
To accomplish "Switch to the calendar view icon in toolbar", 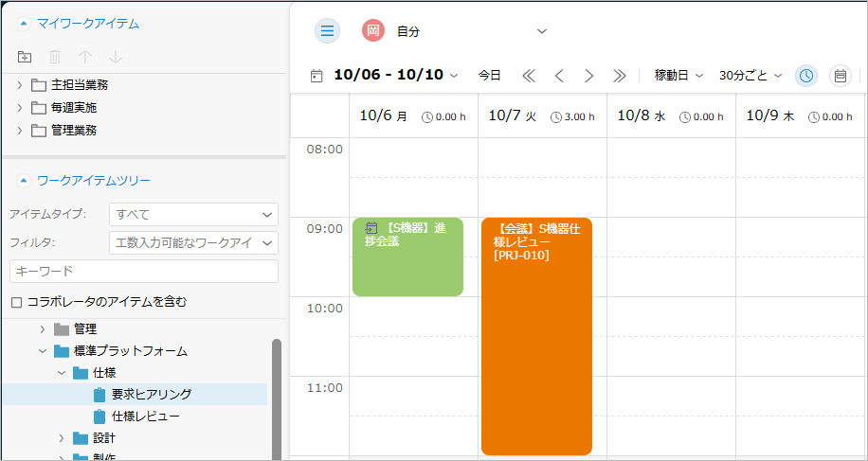I will tap(840, 75).
